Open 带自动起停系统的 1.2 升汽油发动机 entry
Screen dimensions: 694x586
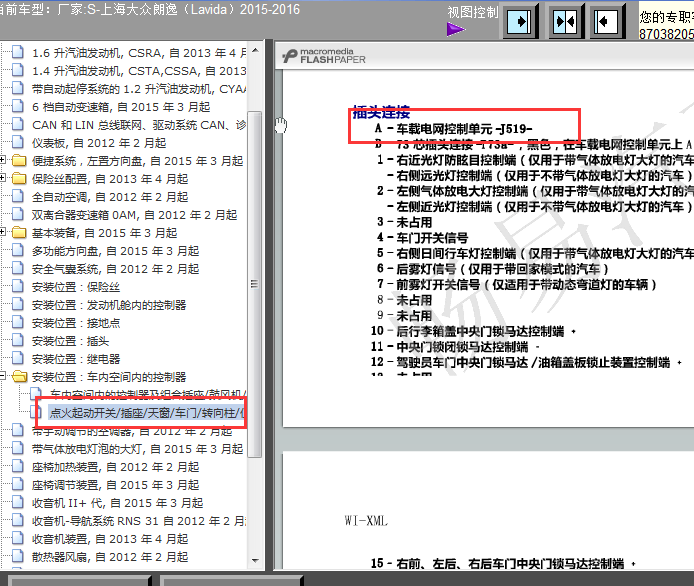pyautogui.click(x=139, y=89)
